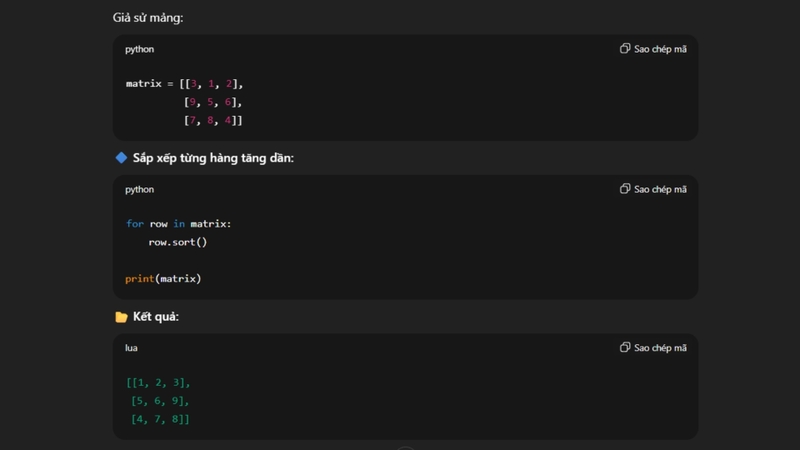Click the "python" language label of the second block
800x450 pixels.
pos(140,189)
